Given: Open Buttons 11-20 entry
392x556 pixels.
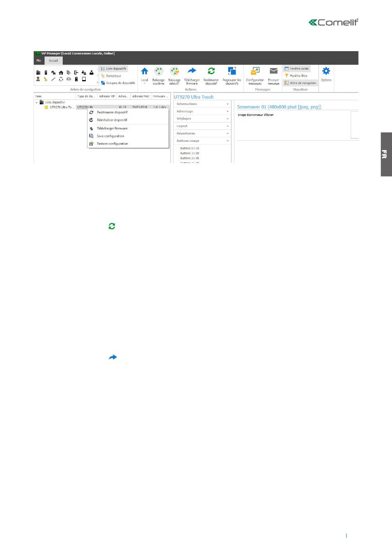Looking at the screenshot, I should 189,153.
